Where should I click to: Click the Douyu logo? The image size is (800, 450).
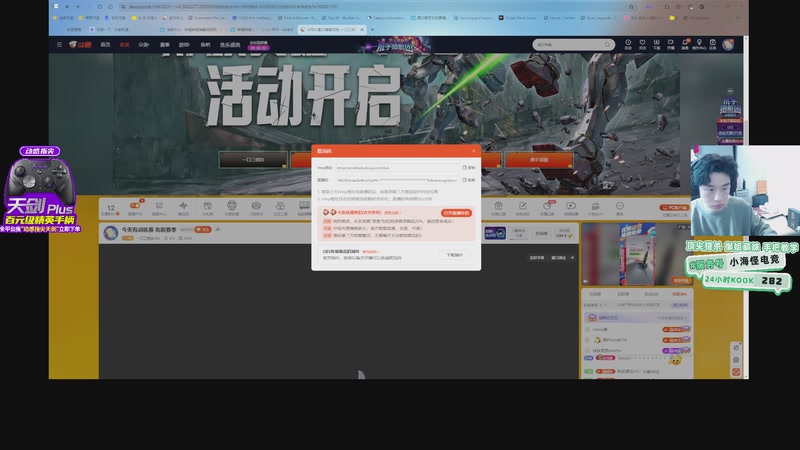point(81,44)
